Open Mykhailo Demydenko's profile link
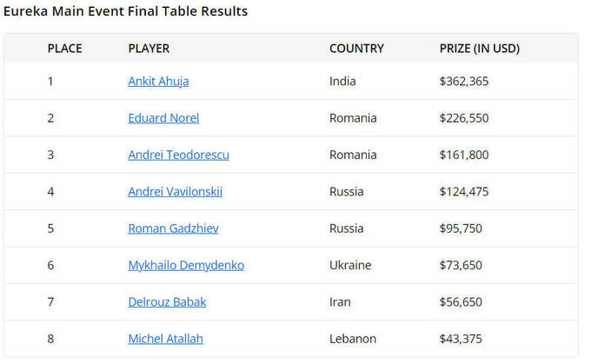Image resolution: width=591 pixels, height=364 pixels. (x=186, y=265)
